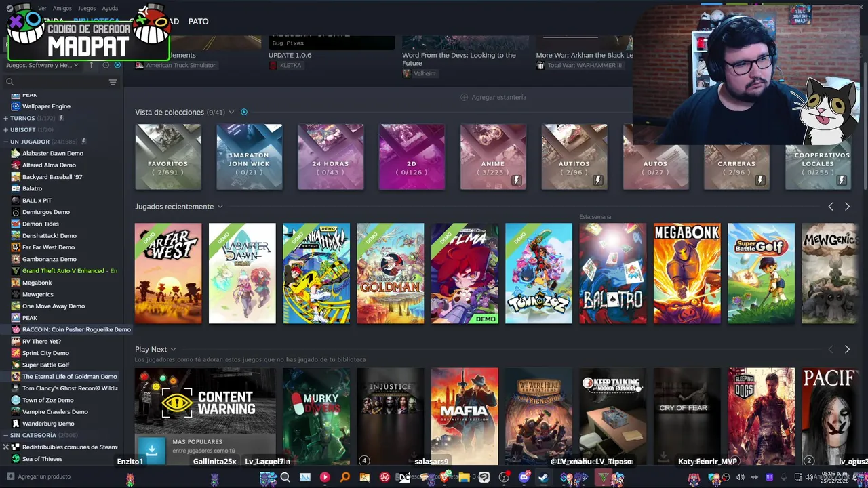Viewport: 868px width, 488px height.
Task: Open the ANIME collection tile
Action: point(493,157)
